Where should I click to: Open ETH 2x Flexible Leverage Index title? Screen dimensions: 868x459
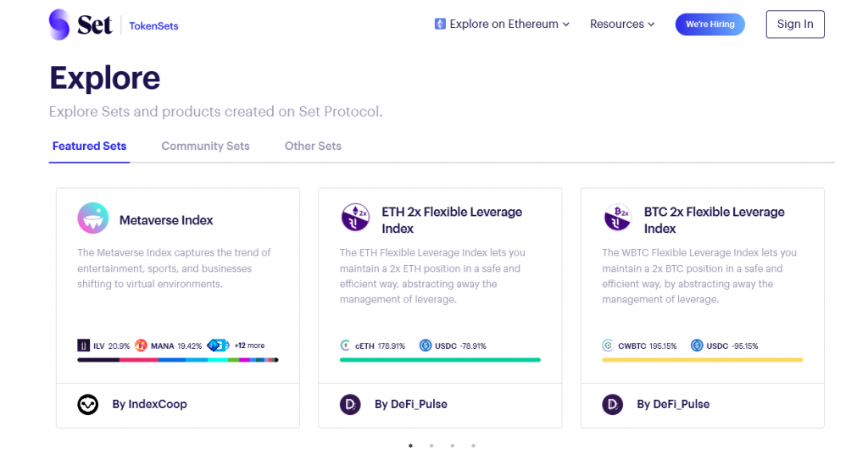pyautogui.click(x=452, y=220)
